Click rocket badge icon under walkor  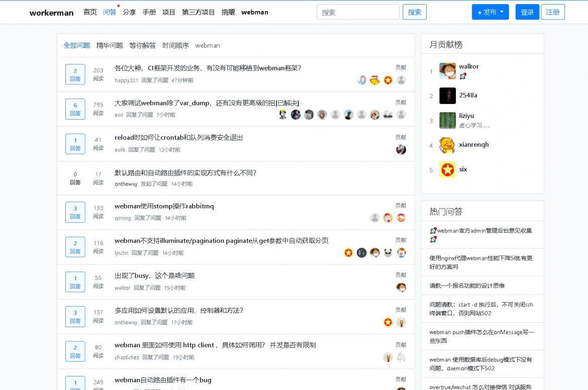pyautogui.click(x=463, y=76)
